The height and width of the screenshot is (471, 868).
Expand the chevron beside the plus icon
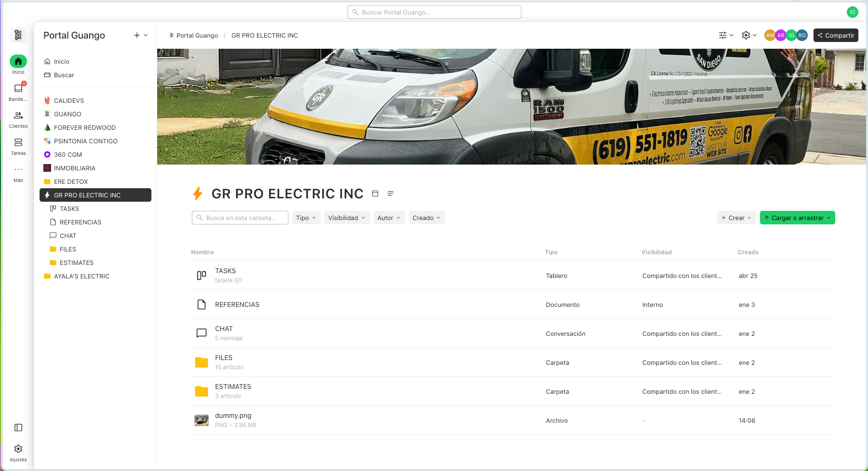click(146, 35)
